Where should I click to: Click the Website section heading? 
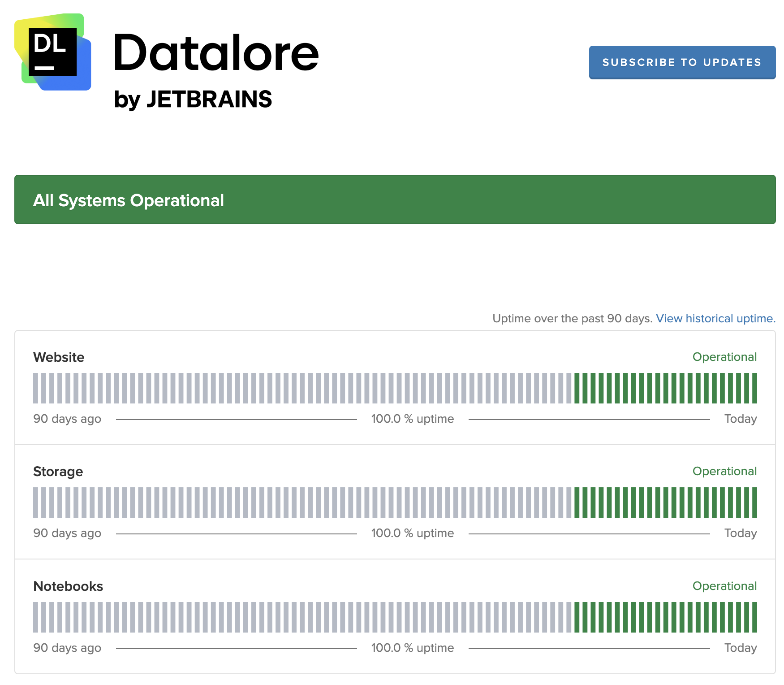tap(58, 357)
